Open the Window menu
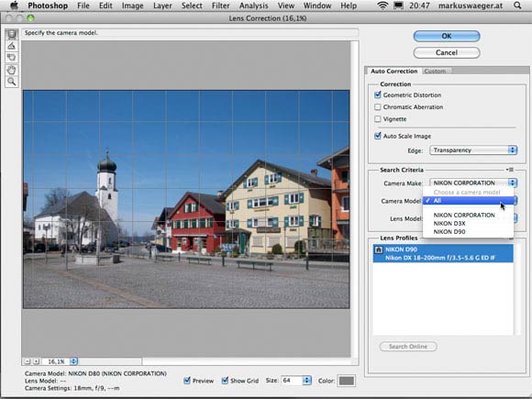This screenshot has width=532, height=399. coord(317,6)
